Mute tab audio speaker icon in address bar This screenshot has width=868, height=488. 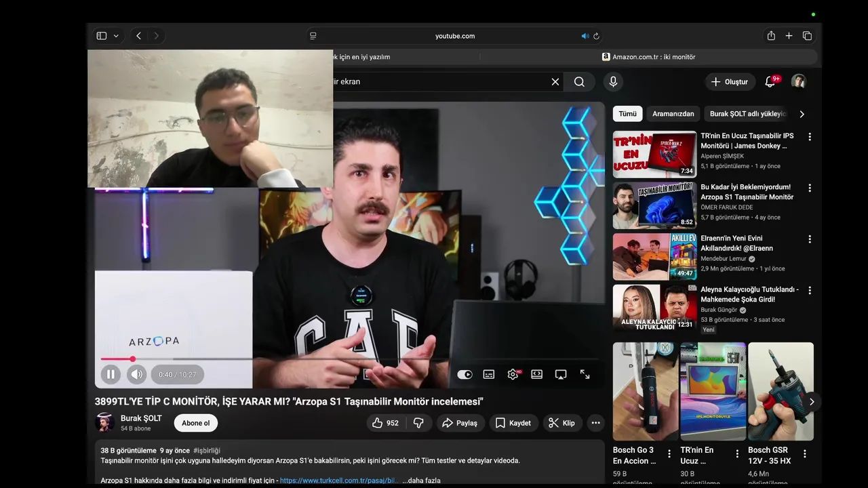(x=585, y=36)
